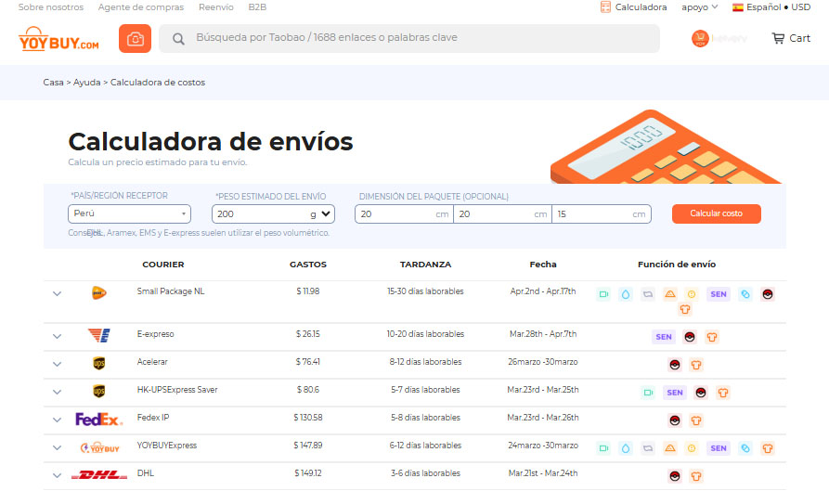
Task: Go to Agente de compras page
Action: click(x=141, y=7)
